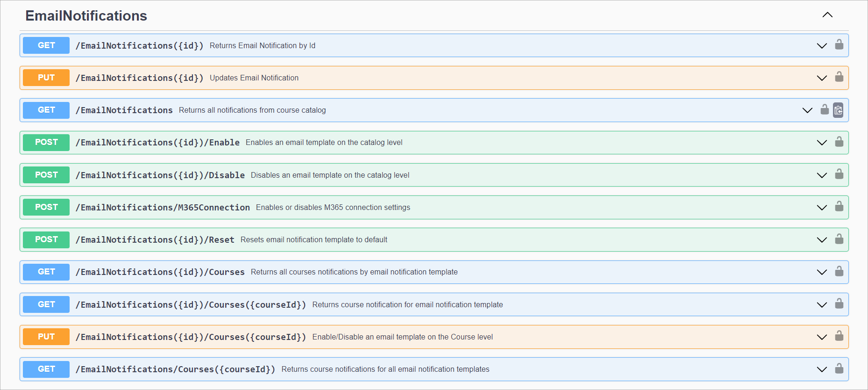Click description 'Returns course notification for email notification template'
The height and width of the screenshot is (390, 868).
point(407,304)
